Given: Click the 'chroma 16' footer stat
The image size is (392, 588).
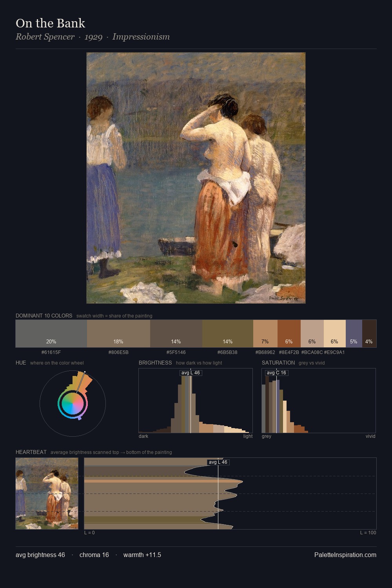Looking at the screenshot, I should tap(94, 555).
